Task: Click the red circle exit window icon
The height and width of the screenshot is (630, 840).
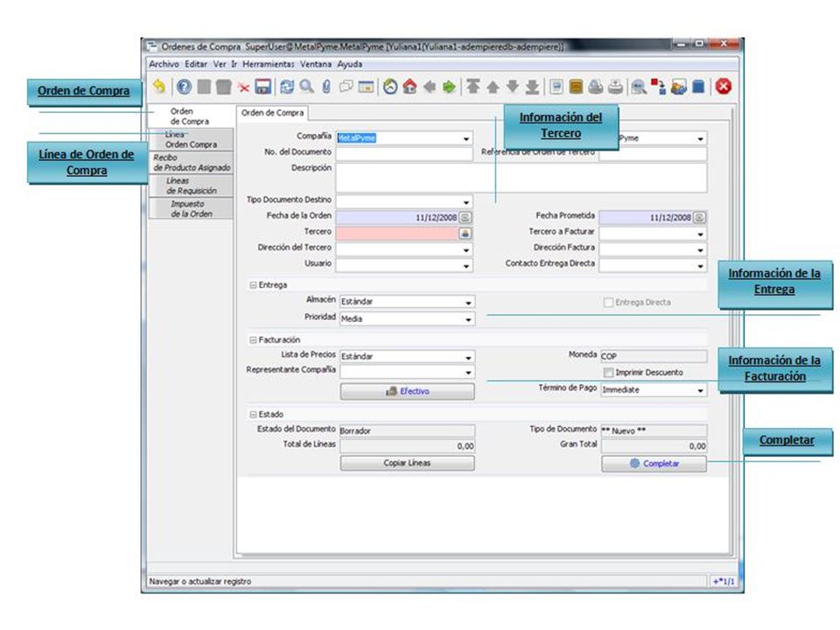Action: coord(724,87)
